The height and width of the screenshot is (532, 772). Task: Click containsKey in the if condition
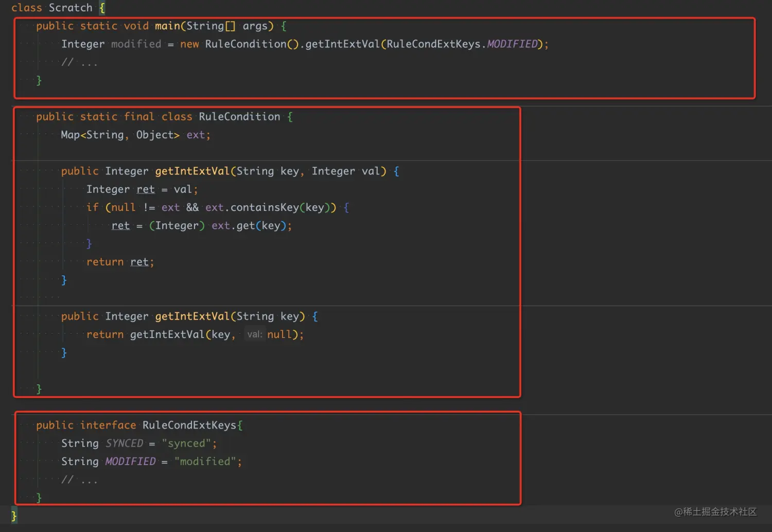265,207
